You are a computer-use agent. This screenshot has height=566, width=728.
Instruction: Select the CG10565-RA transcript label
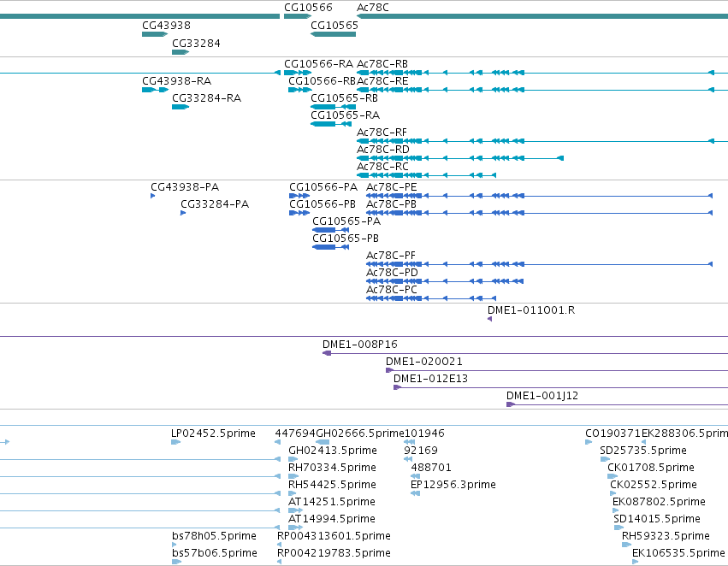coord(345,115)
